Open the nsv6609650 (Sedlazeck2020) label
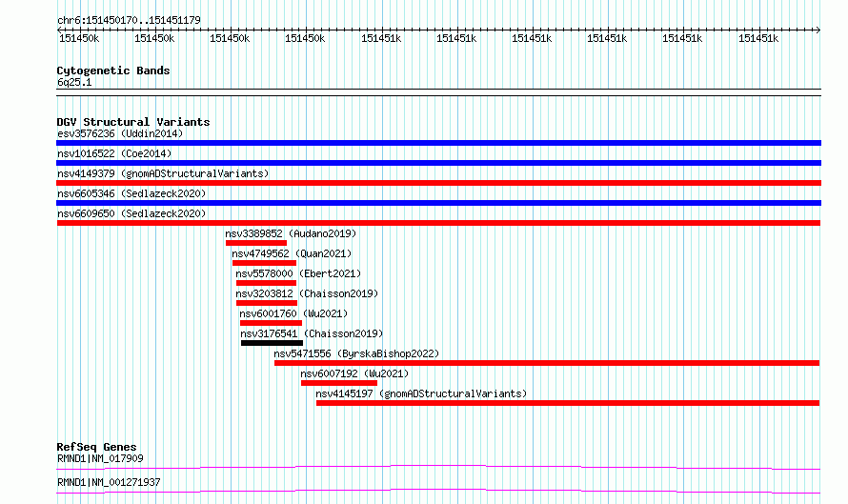848x504 pixels. click(x=131, y=213)
